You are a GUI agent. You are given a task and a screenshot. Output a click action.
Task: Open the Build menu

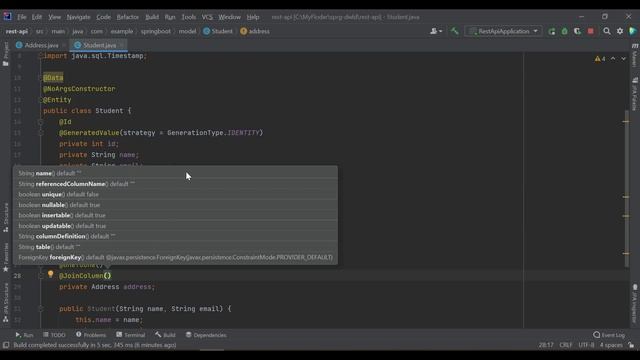pyautogui.click(x=152, y=17)
